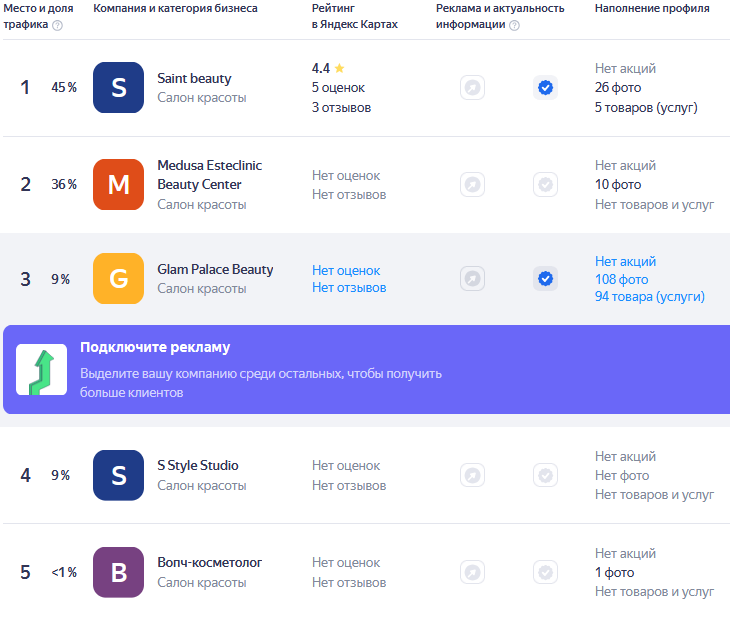Click the '<1 %' traffic share value
This screenshot has height=620, width=730.
click(64, 572)
